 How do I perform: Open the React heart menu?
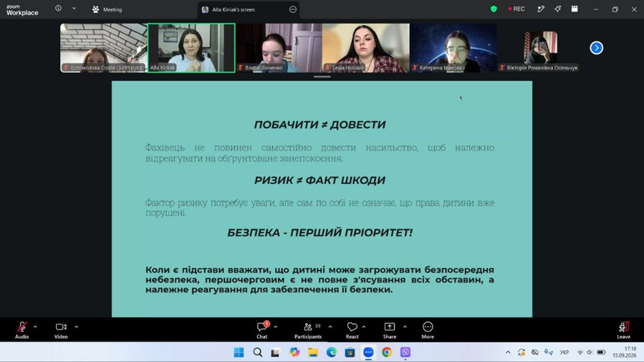352,330
